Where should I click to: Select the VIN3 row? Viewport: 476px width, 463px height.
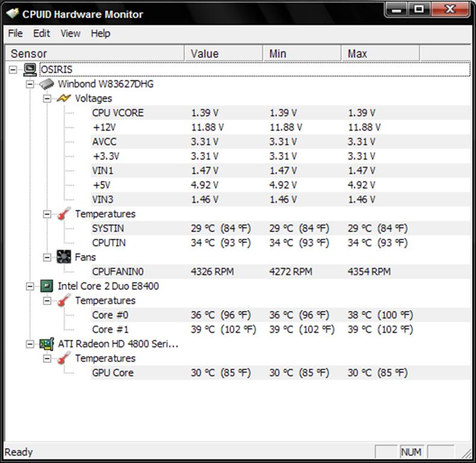[x=281, y=200]
